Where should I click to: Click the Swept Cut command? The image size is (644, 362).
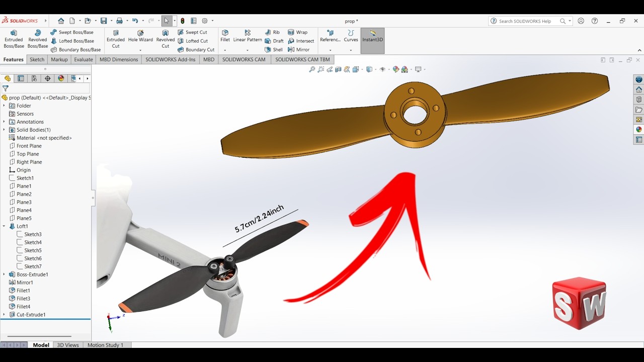[192, 32]
